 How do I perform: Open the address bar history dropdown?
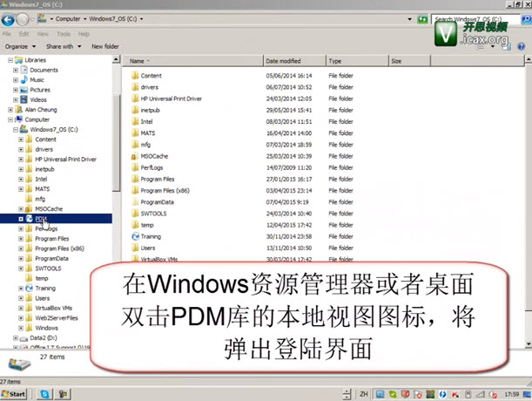click(410, 19)
